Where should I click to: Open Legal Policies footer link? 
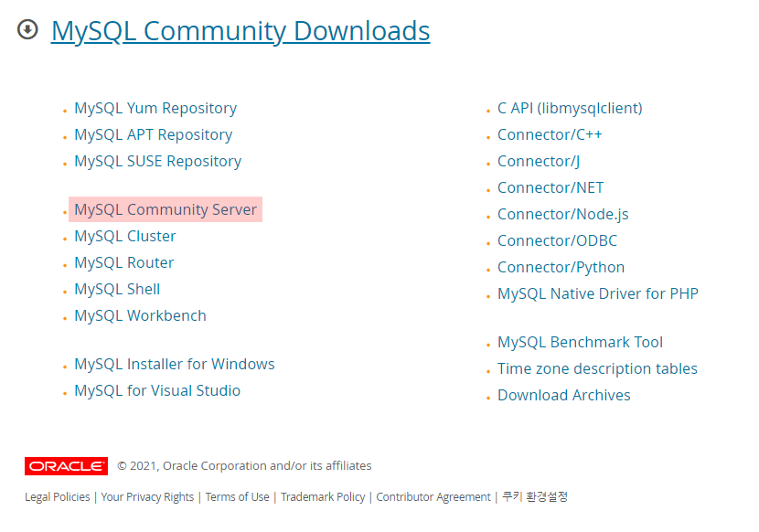coord(57,497)
